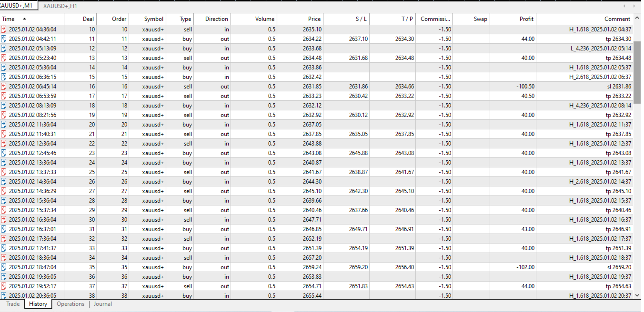Click the sell deal icon at 06:45:14
Image resolution: width=644 pixels, height=312 pixels.
point(4,87)
